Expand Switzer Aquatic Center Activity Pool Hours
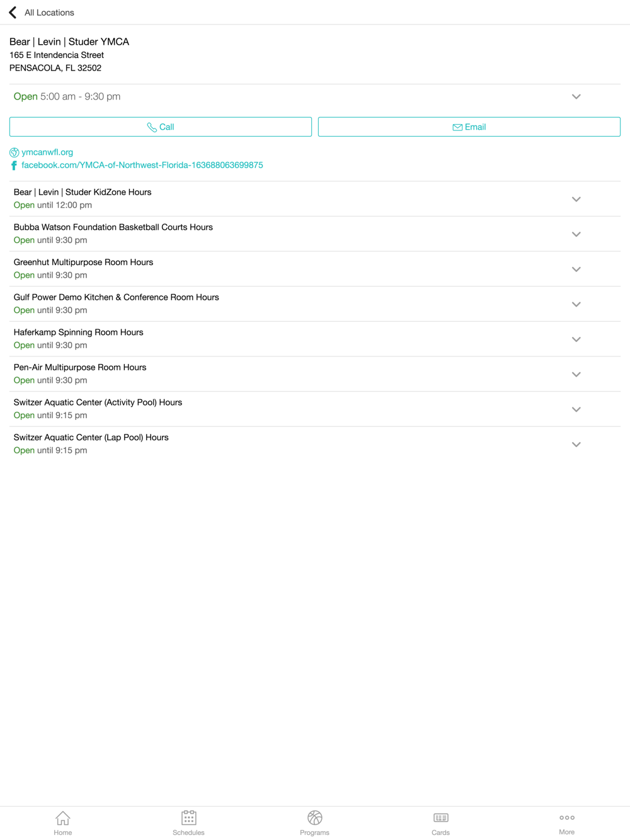Viewport: 630px width, 840px height. pyautogui.click(x=315, y=409)
